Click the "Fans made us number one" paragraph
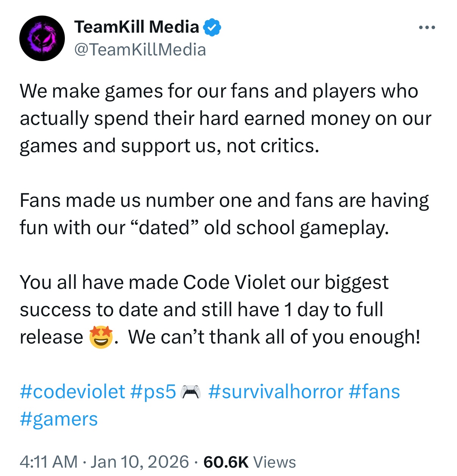Screen dimensions: 457x476 [224, 214]
